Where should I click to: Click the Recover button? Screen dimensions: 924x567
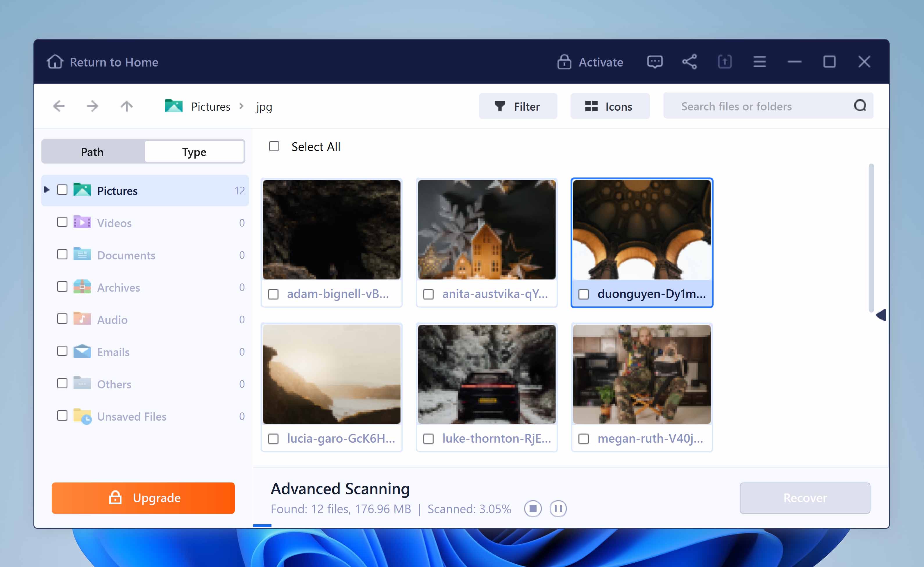coord(805,498)
